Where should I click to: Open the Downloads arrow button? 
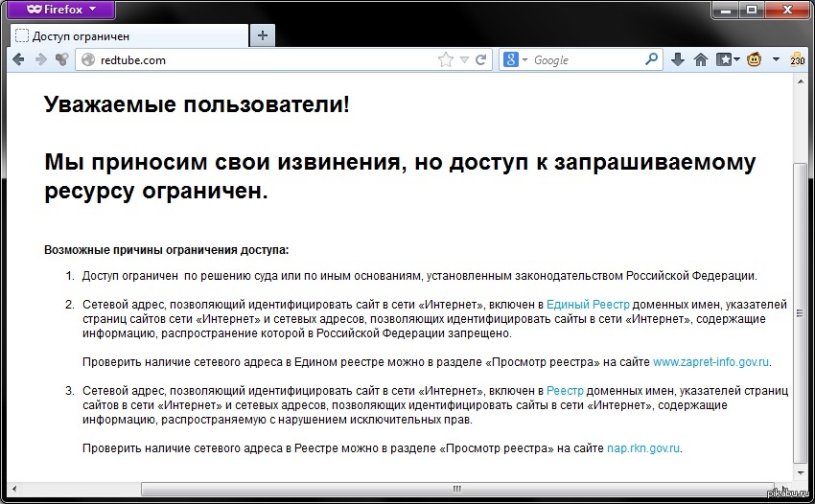678,59
